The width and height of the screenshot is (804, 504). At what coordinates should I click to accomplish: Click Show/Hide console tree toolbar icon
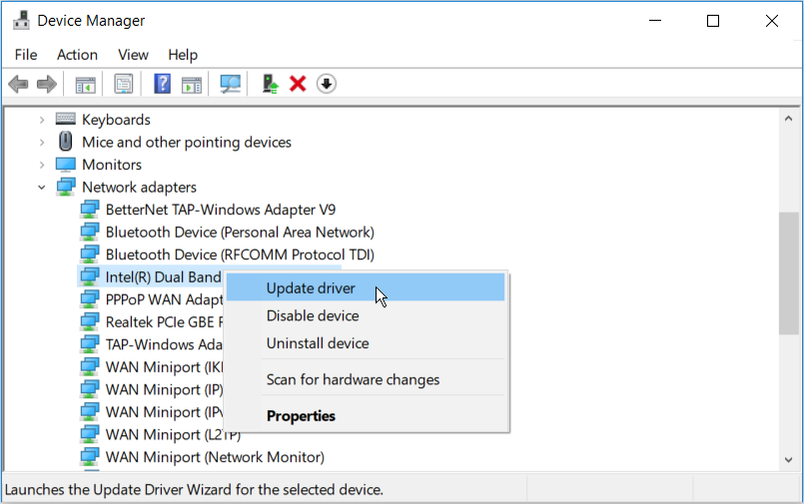[85, 84]
